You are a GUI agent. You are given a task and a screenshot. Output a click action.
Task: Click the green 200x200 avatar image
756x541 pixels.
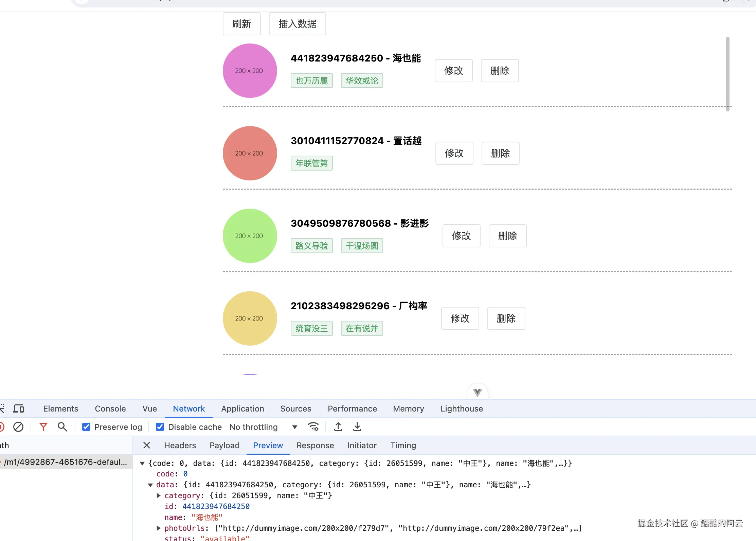250,236
